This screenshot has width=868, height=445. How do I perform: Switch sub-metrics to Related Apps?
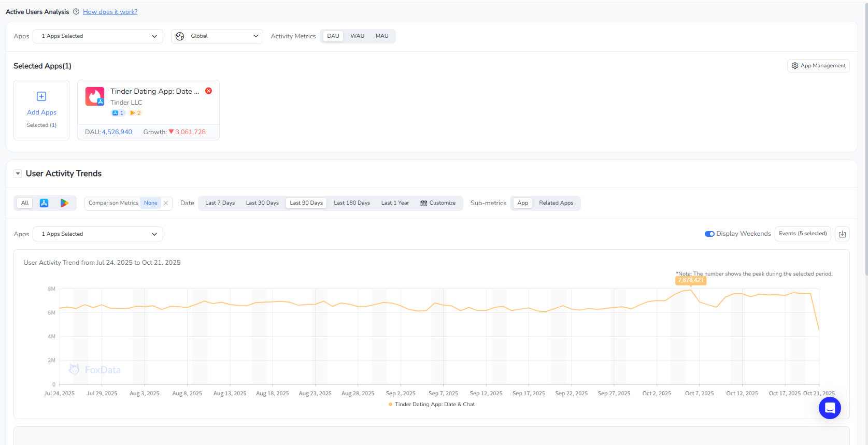click(556, 203)
